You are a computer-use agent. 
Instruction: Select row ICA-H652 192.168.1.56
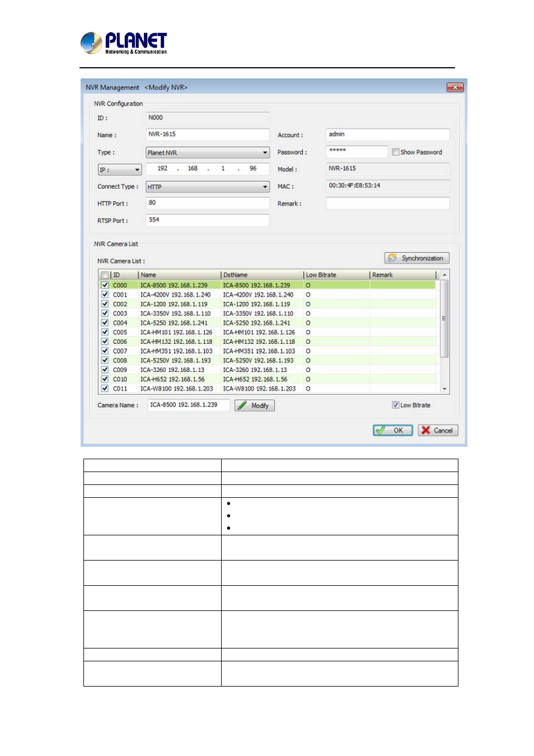268,379
